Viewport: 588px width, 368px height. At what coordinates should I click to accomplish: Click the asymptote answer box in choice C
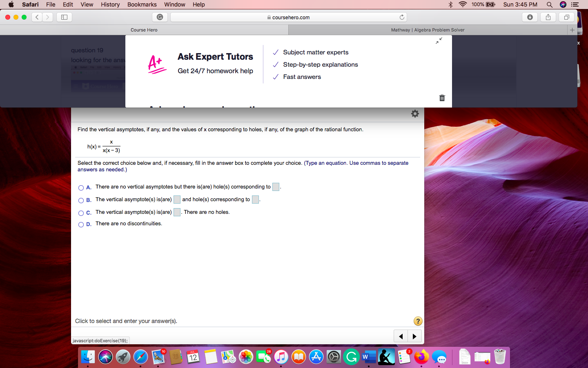(177, 212)
